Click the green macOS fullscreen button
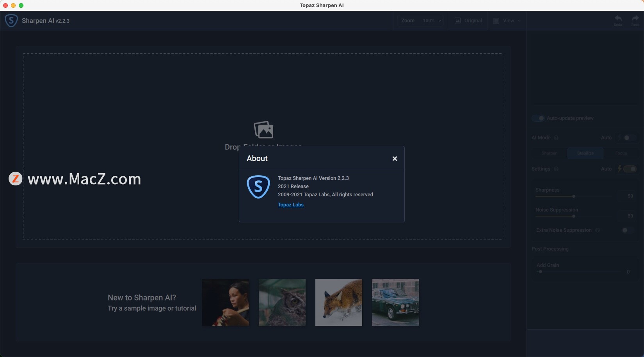Screen dimensions: 644x357 tap(21, 5)
